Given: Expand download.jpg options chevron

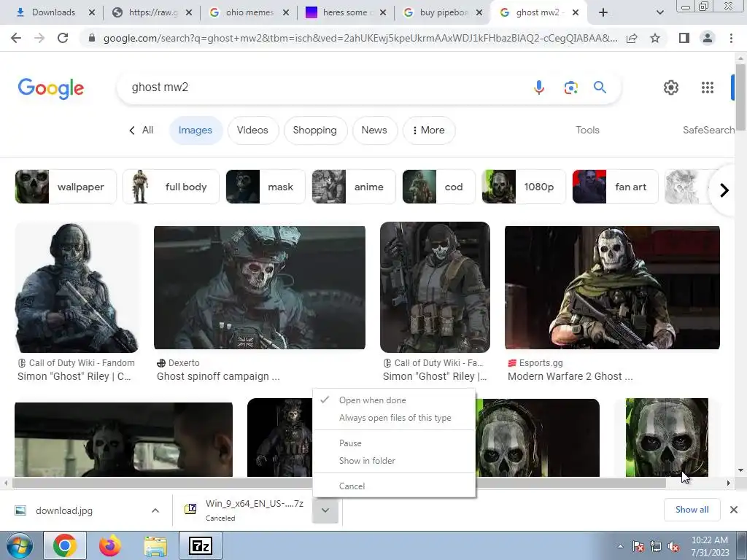Looking at the screenshot, I should tap(155, 510).
